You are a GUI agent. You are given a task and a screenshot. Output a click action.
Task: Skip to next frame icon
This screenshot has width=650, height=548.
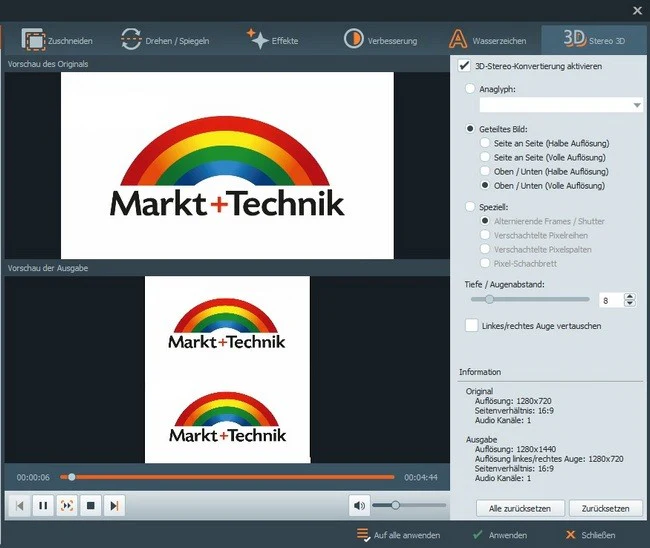pyautogui.click(x=114, y=505)
